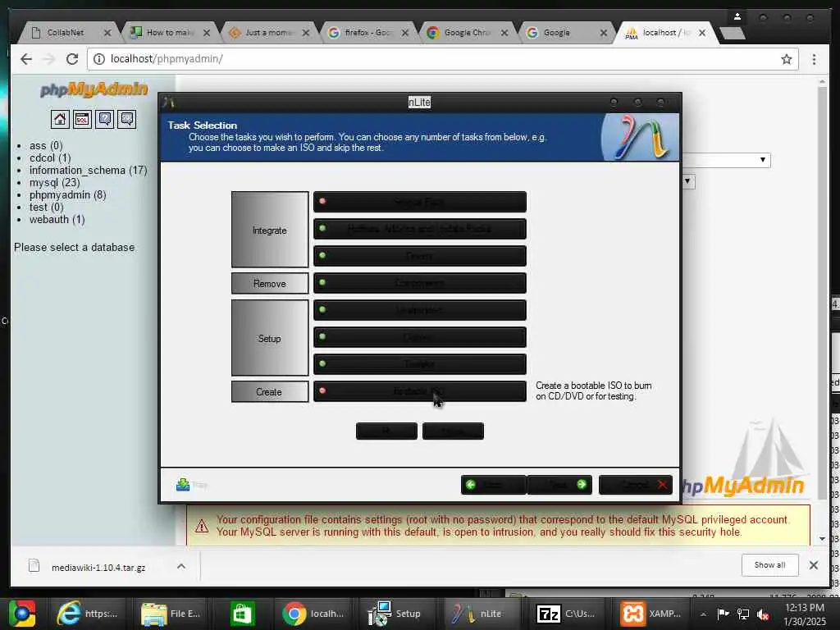Open the test database
This screenshot has width=840, height=630.
point(46,208)
